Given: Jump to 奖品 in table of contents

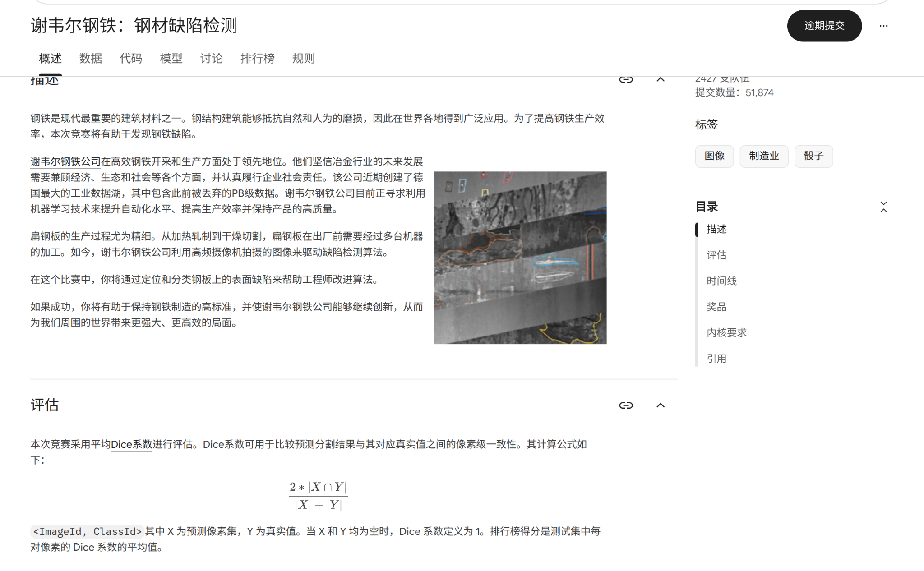Looking at the screenshot, I should coord(716,307).
